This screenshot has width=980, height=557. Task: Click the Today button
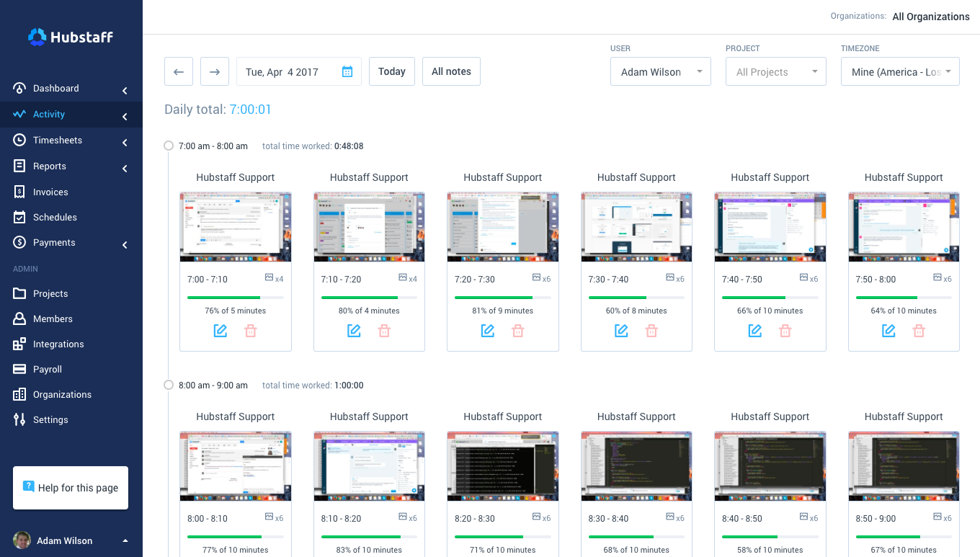391,71
